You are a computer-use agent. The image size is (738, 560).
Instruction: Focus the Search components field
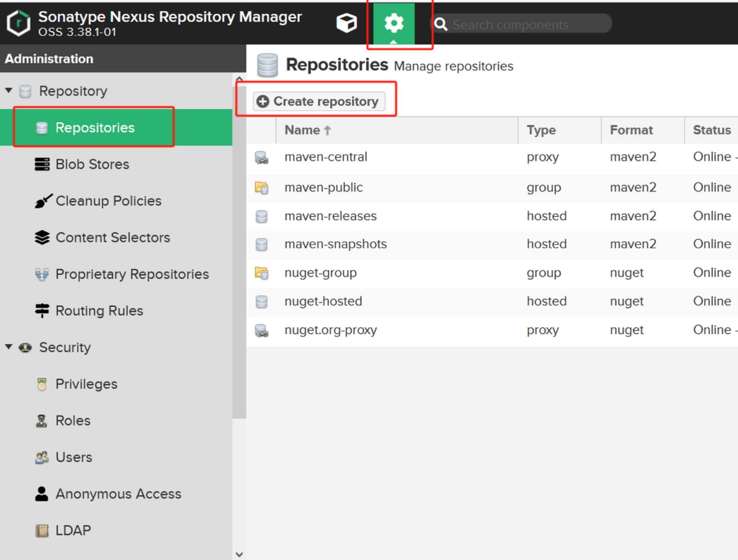tap(520, 24)
